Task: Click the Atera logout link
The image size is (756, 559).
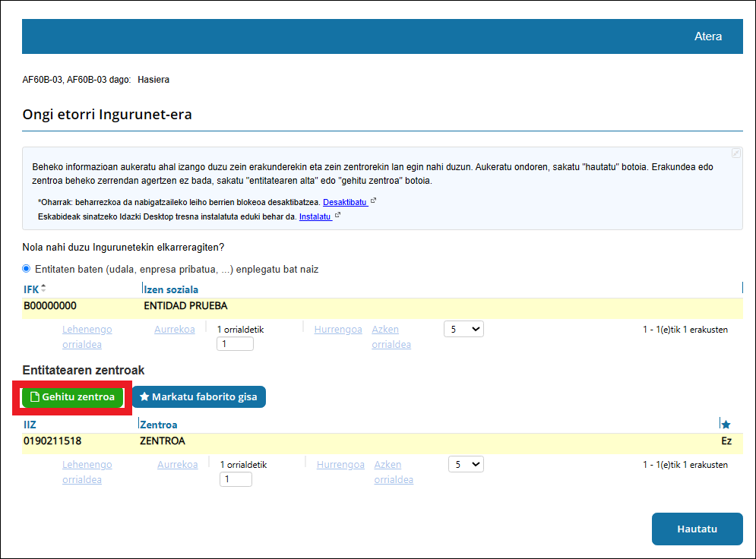Action: click(707, 36)
